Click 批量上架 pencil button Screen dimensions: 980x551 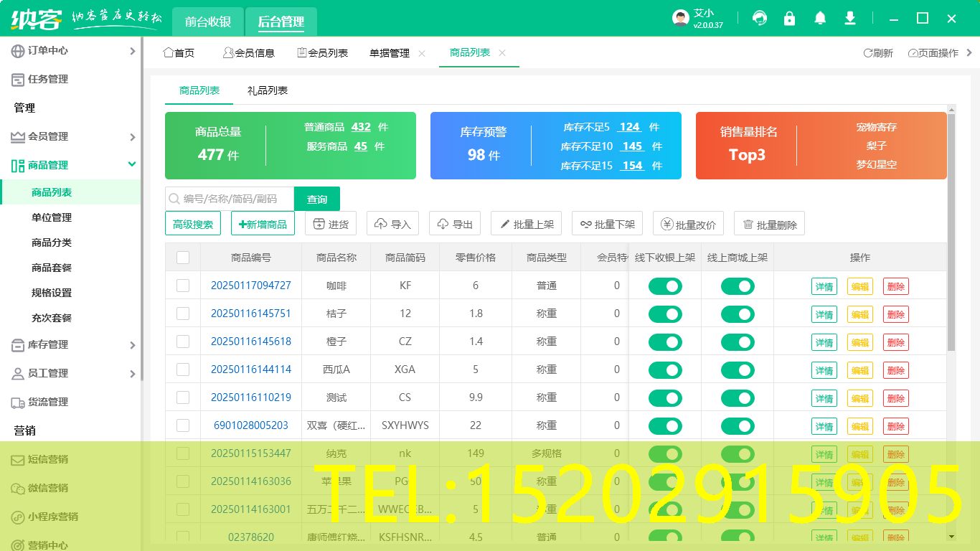pyautogui.click(x=526, y=224)
